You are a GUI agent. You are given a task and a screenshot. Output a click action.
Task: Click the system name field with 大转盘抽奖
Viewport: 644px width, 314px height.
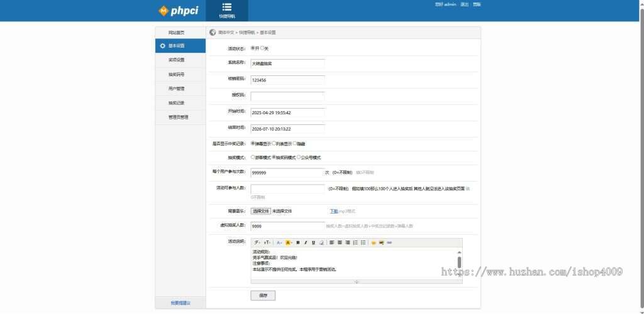coord(287,63)
